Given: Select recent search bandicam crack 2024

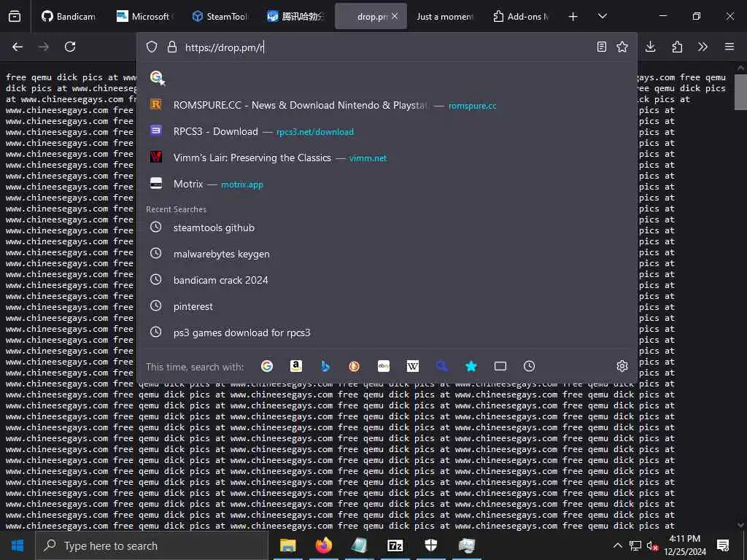Looking at the screenshot, I should coord(387,280).
